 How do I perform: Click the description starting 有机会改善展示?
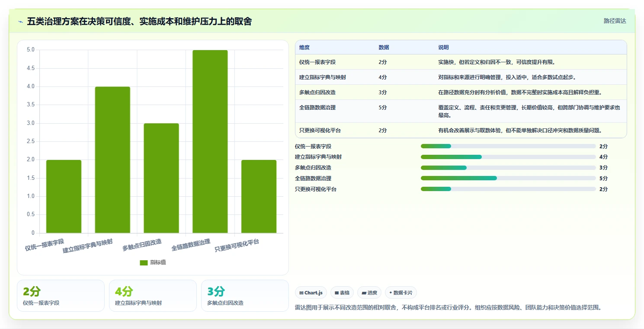[x=520, y=131]
